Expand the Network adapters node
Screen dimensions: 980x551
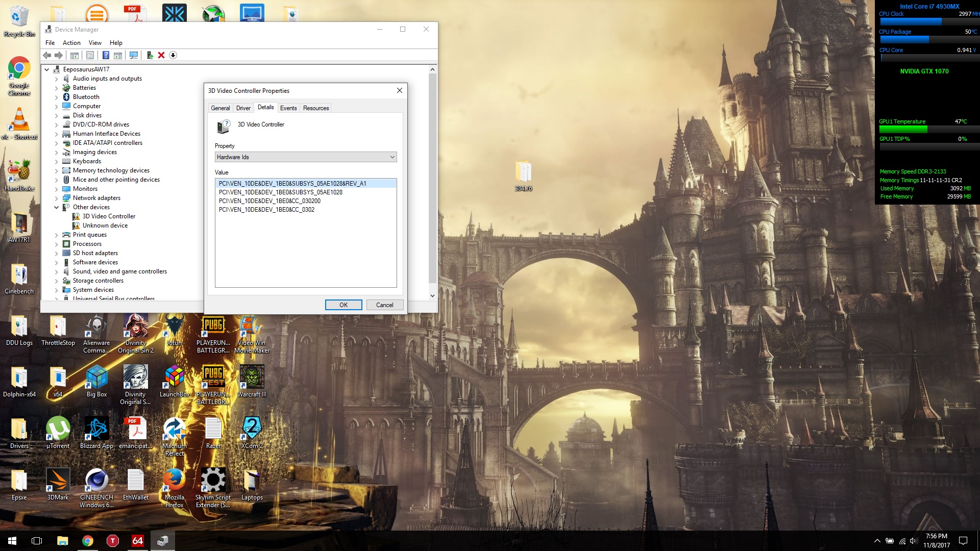click(57, 198)
